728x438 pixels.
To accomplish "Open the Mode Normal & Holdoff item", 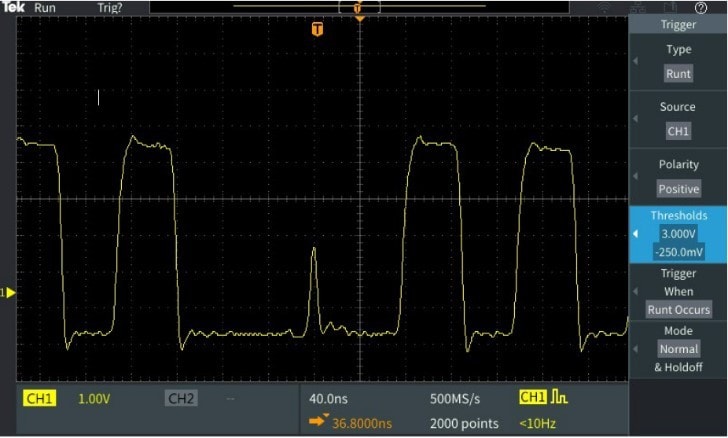I will tap(678, 349).
